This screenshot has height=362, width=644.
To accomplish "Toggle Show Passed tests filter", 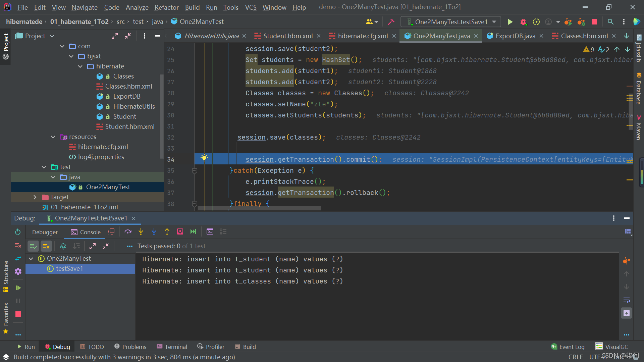I will pyautogui.click(x=33, y=246).
